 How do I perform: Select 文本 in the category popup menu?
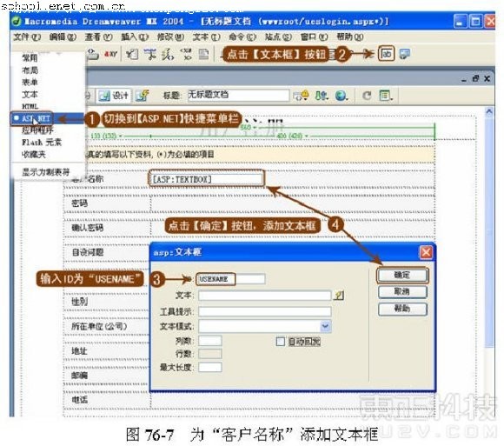point(30,95)
